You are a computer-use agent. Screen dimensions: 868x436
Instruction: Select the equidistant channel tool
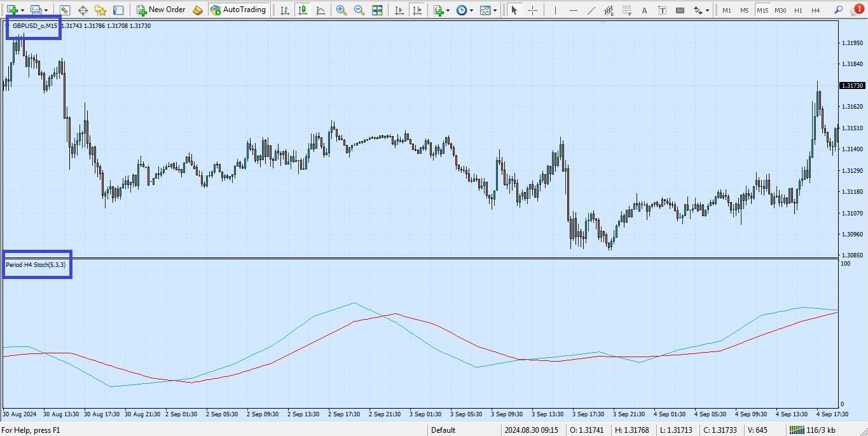pyautogui.click(x=609, y=10)
